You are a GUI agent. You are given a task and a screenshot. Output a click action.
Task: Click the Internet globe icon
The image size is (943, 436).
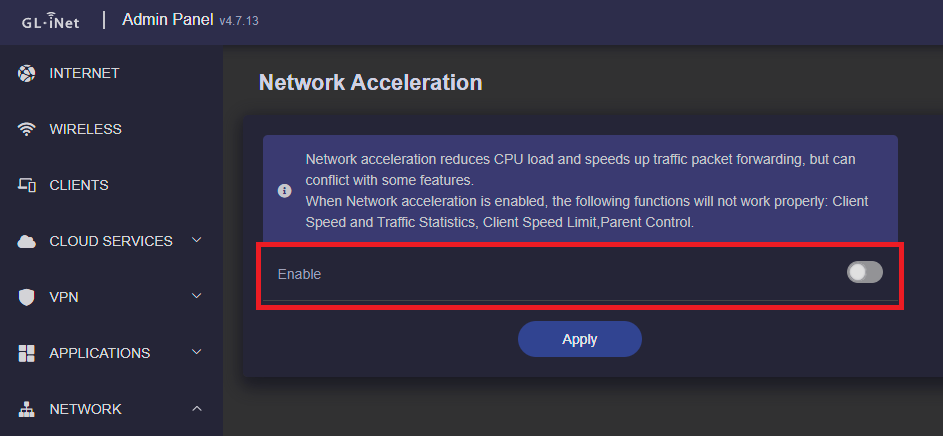27,73
